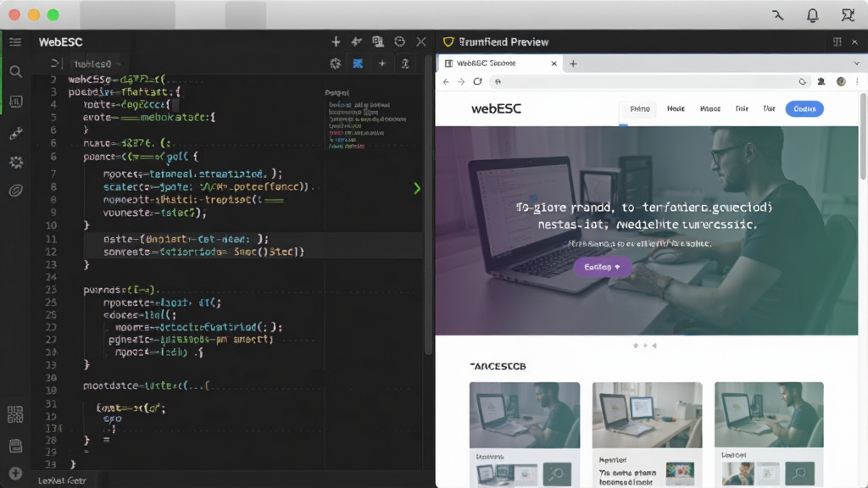Screen dimensions: 868x488
Task: Open the gear settings icon in editor toolbar
Action: pyautogui.click(x=336, y=64)
